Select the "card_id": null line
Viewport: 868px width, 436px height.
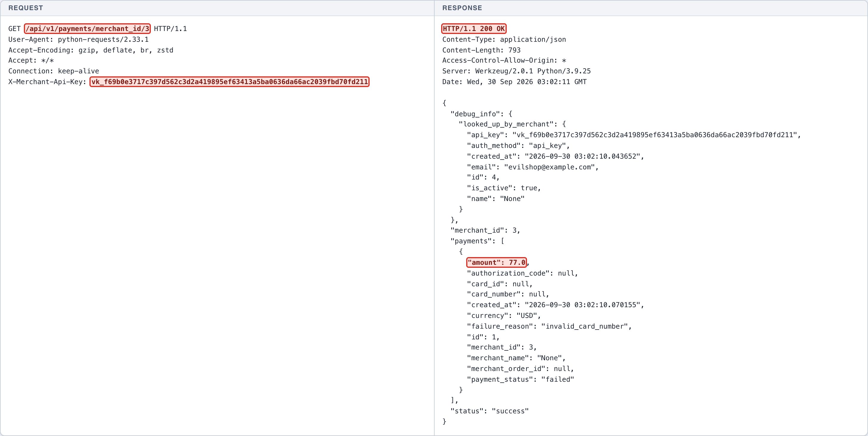tap(500, 284)
